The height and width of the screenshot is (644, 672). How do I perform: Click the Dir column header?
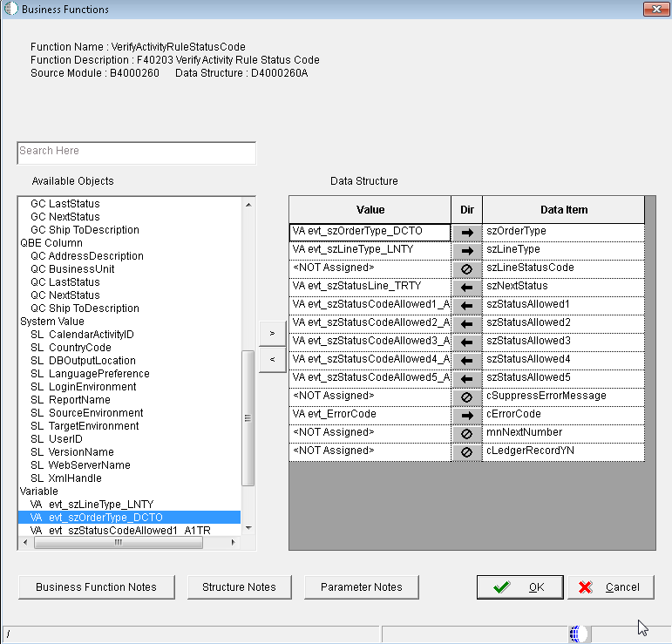(x=466, y=209)
